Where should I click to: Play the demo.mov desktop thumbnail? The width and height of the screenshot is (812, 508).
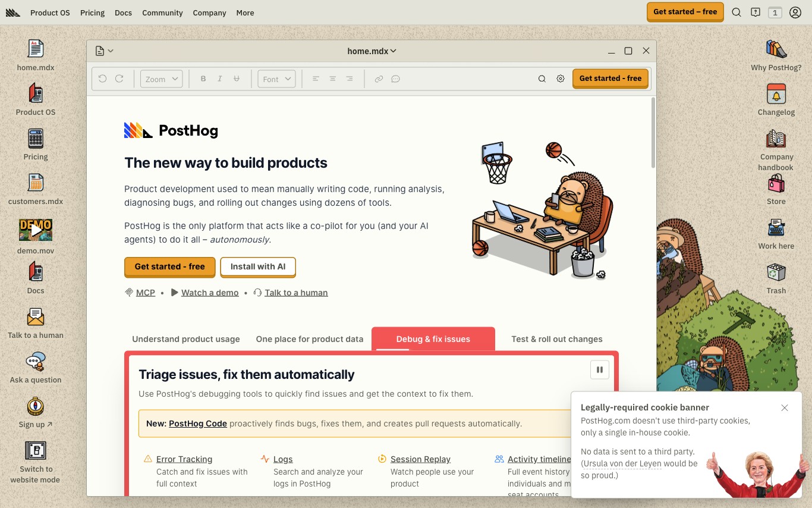36,230
